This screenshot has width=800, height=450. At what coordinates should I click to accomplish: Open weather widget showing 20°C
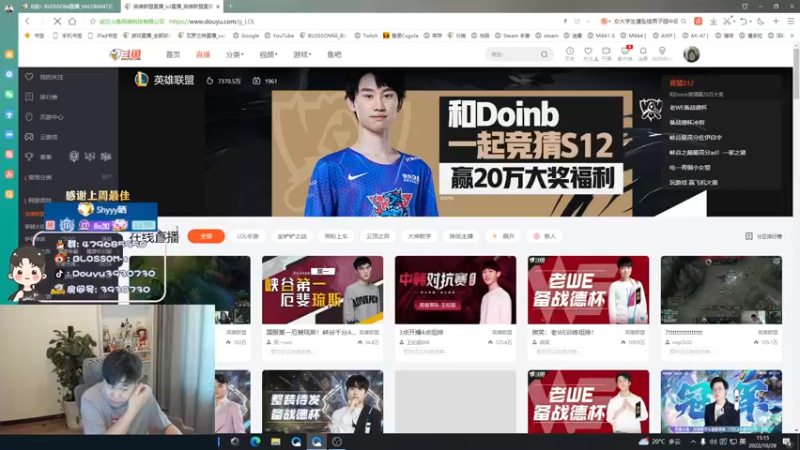(659, 441)
